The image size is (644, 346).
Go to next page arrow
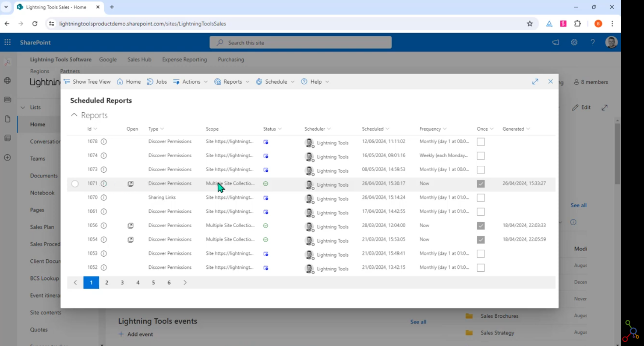[185, 282]
